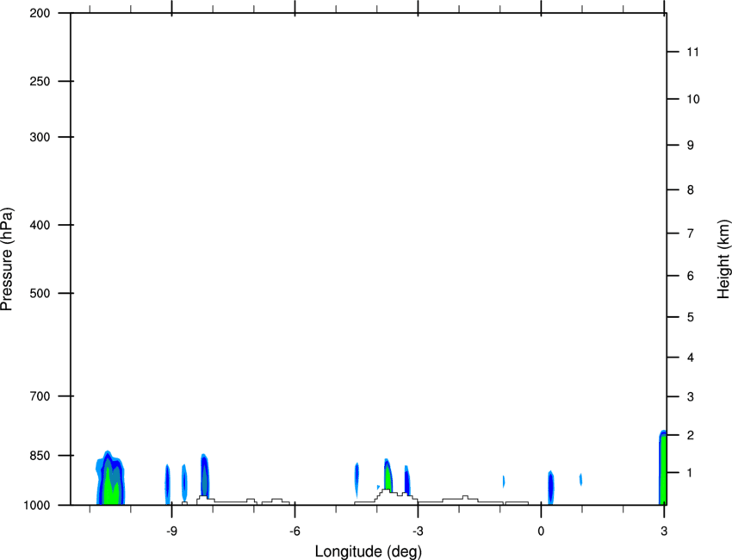The height and width of the screenshot is (560, 732).
Task: Select the 200 pressure tick label
Action: click(40, 13)
